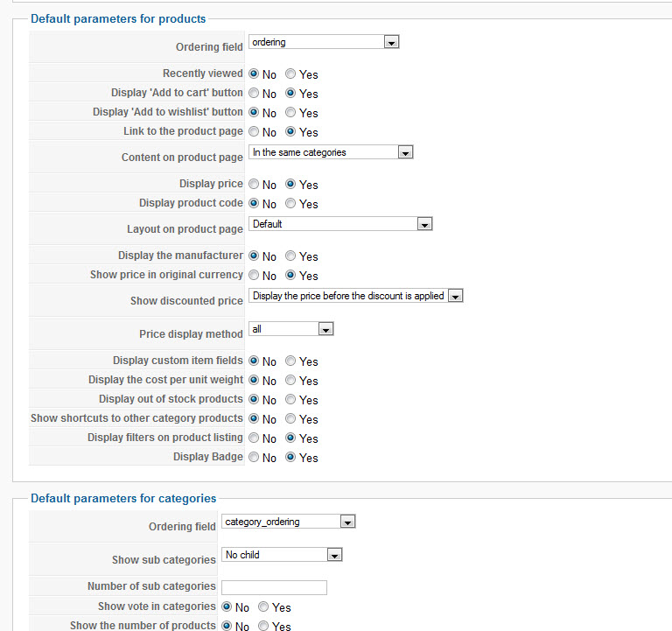Set Display price to No

pos(254,185)
